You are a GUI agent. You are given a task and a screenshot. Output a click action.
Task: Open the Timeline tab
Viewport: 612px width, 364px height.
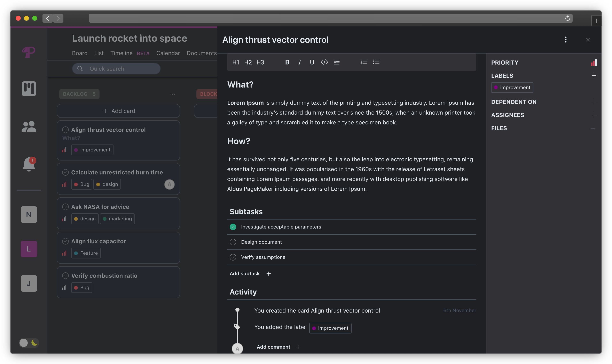121,53
